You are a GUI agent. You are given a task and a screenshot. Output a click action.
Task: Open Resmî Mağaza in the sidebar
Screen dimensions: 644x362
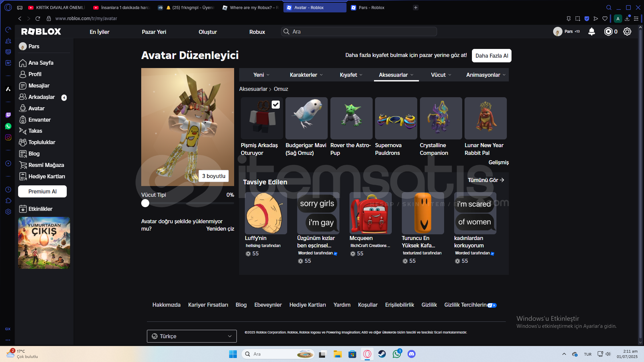point(46,165)
